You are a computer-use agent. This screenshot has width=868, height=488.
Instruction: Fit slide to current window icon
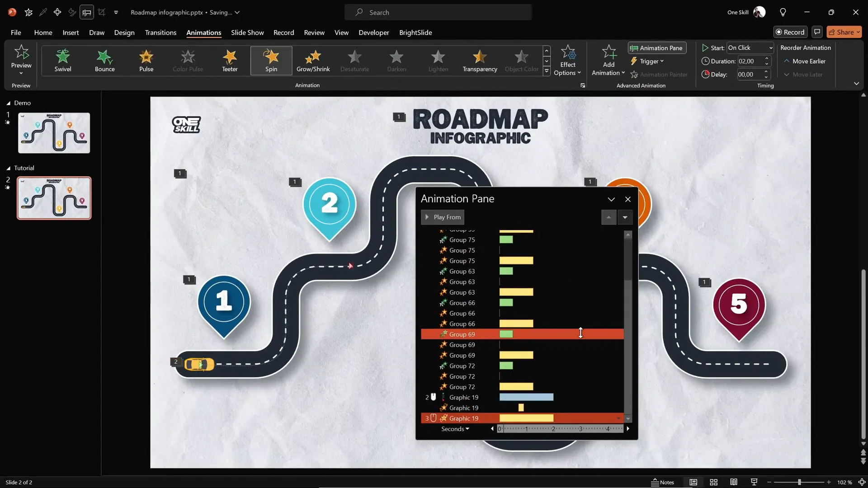coord(862,482)
